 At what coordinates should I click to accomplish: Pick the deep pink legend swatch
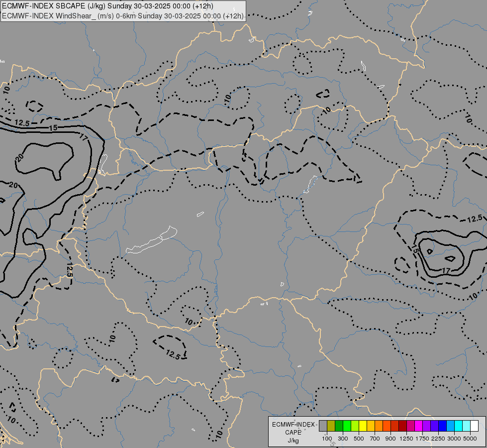click(410, 426)
